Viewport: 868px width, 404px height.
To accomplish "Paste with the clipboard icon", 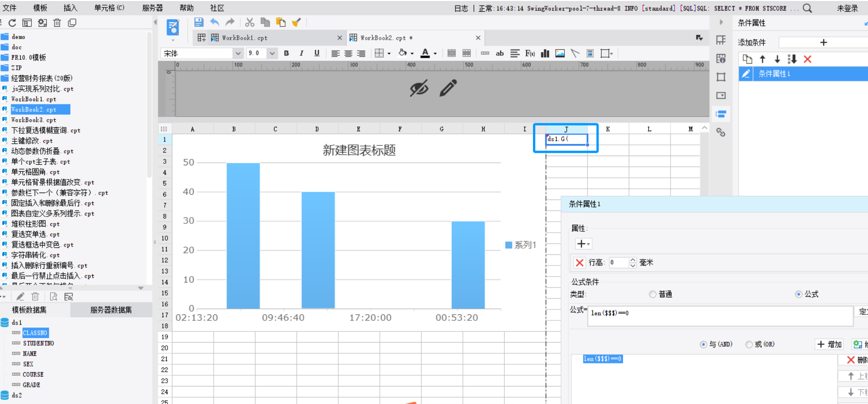I will [x=281, y=22].
